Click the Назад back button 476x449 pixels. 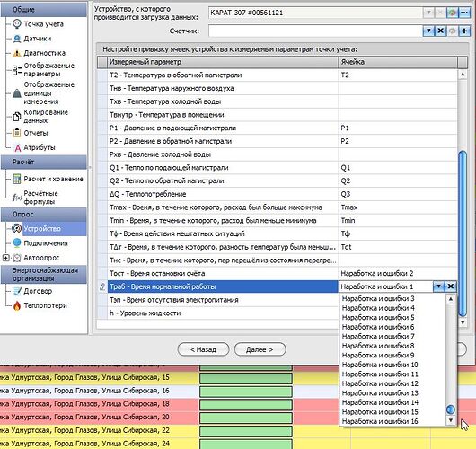tap(203, 349)
